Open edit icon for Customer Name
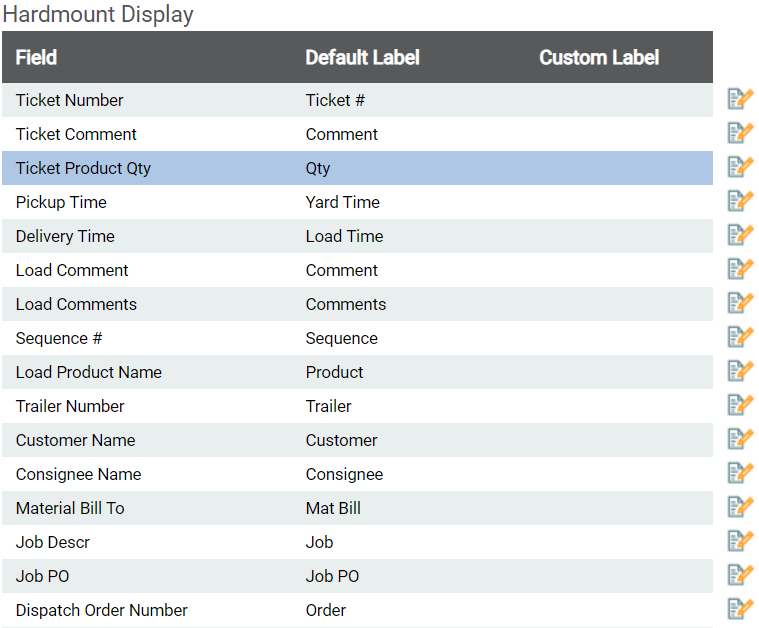 coord(740,439)
